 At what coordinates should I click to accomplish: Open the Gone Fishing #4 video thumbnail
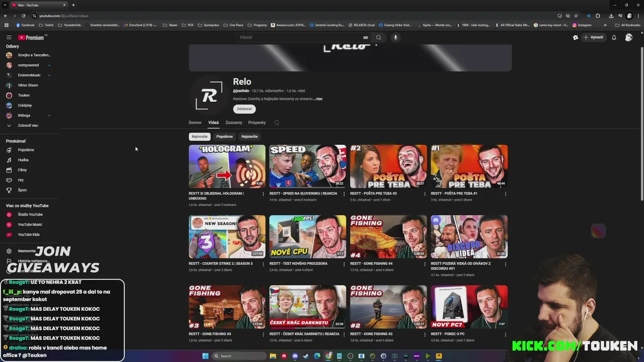pos(388,237)
